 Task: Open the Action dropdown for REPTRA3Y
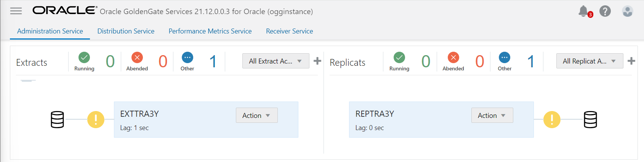click(492, 115)
